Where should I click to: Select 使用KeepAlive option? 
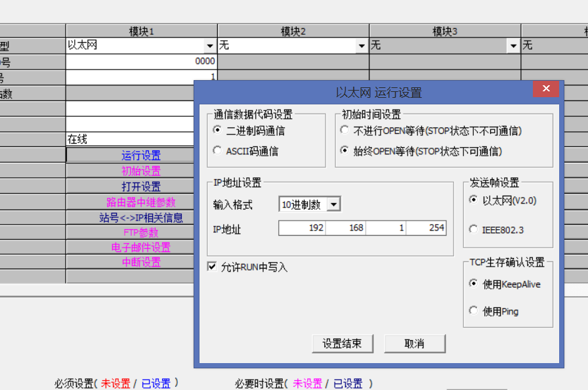[474, 284]
